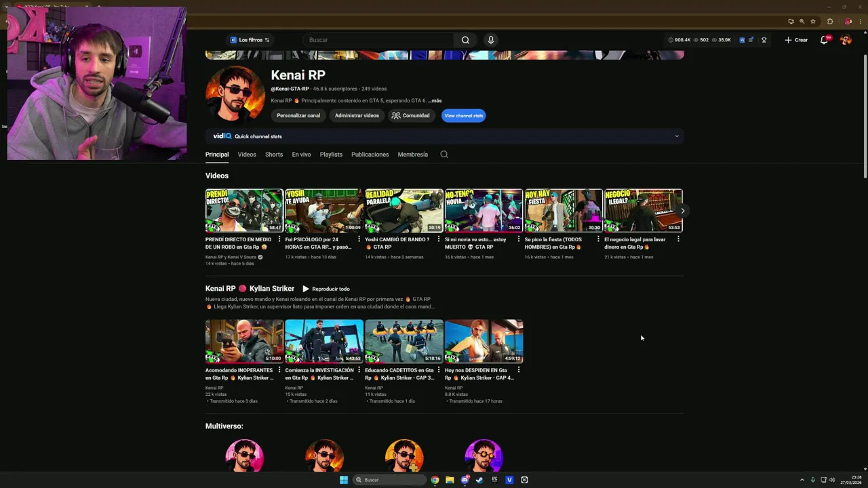Open File Explorer from the taskbar
The width and height of the screenshot is (868, 488).
(x=450, y=480)
